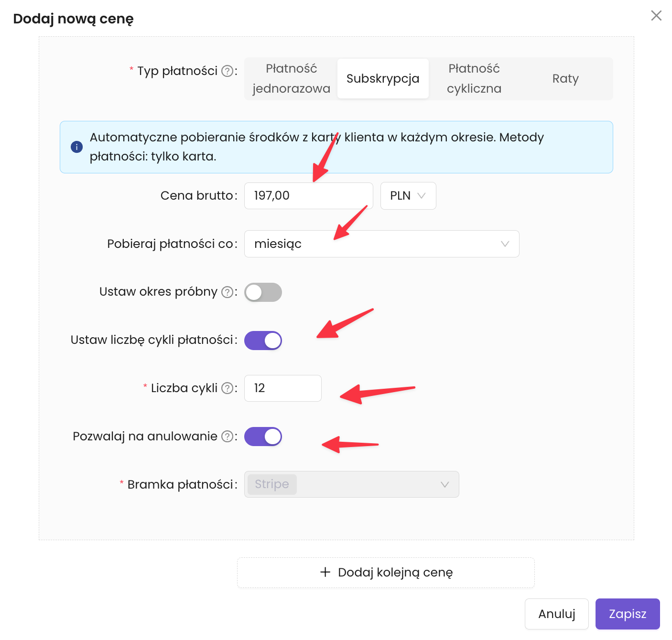The image size is (672, 640).
Task: Click help icon beside Ustaw okres próbny
Action: 228,292
